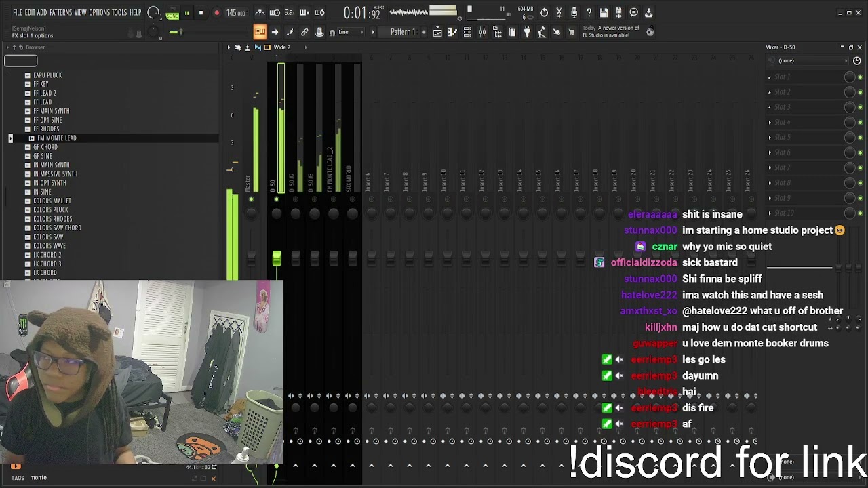Click the link/chain icon in toolbar
This screenshot has width=868, height=488.
click(x=304, y=32)
